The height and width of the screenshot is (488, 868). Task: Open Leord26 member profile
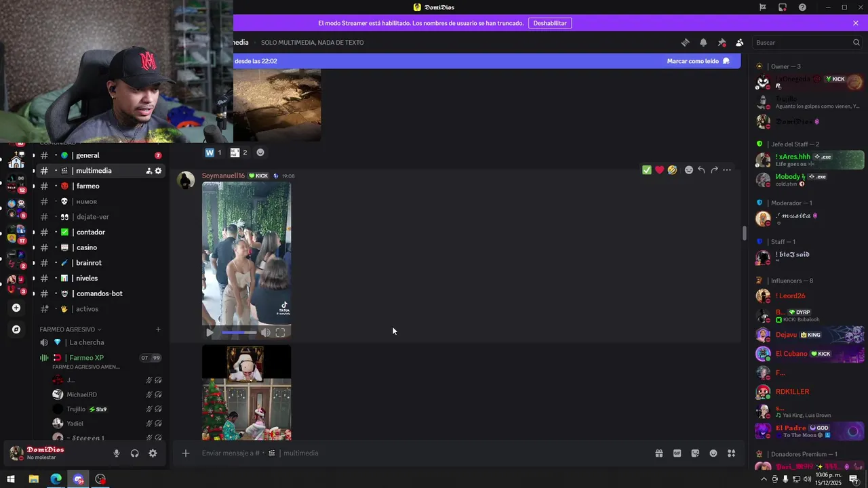[x=809, y=296]
